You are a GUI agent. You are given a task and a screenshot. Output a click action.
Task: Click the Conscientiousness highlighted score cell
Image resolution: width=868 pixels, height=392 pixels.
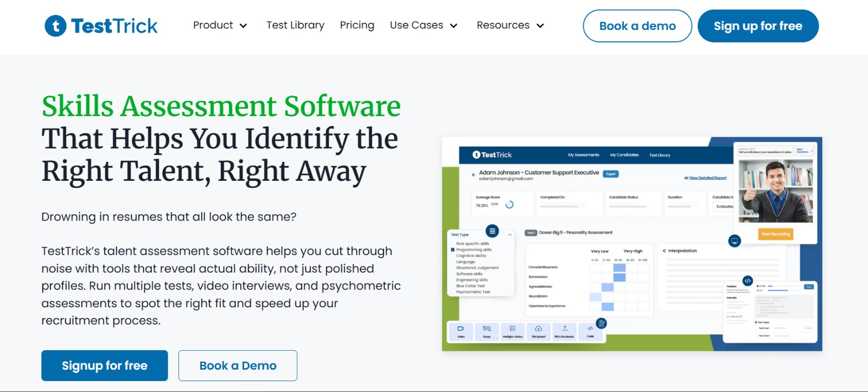click(619, 268)
